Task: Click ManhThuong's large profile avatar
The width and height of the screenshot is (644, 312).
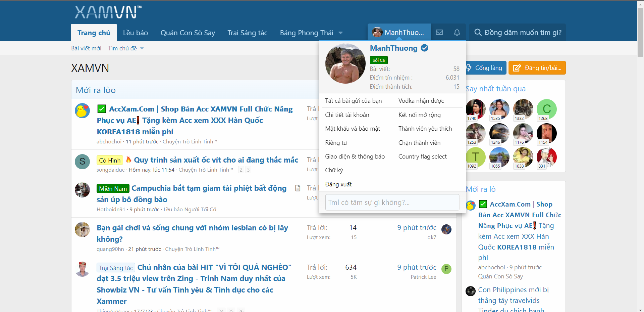Action: click(x=345, y=63)
